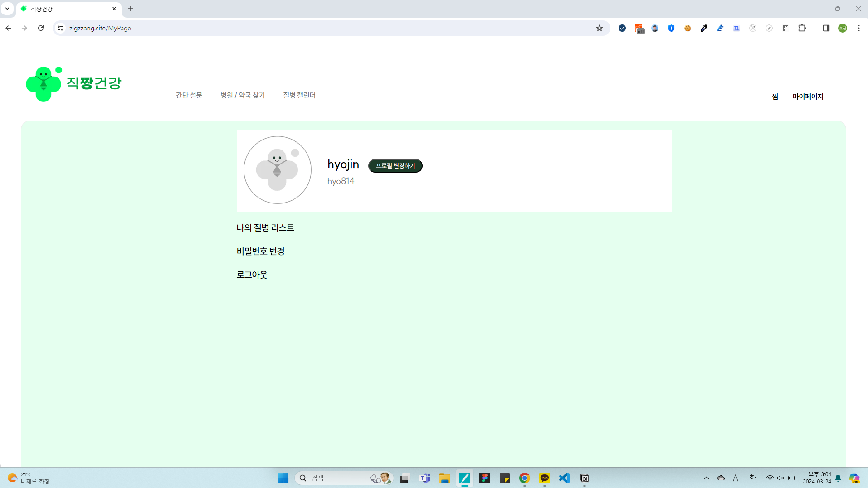This screenshot has height=488, width=868.
Task: Launch Visual Studio Code from the taskbar
Action: [x=564, y=478]
